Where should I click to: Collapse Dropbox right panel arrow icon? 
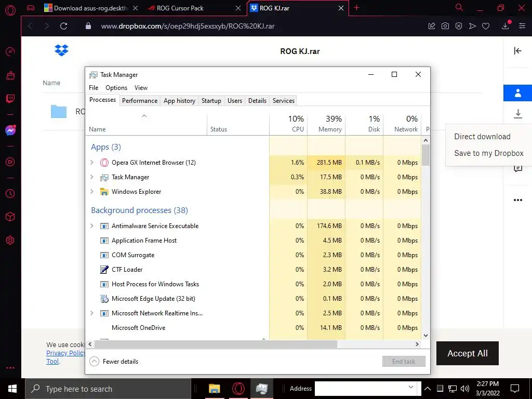click(517, 51)
